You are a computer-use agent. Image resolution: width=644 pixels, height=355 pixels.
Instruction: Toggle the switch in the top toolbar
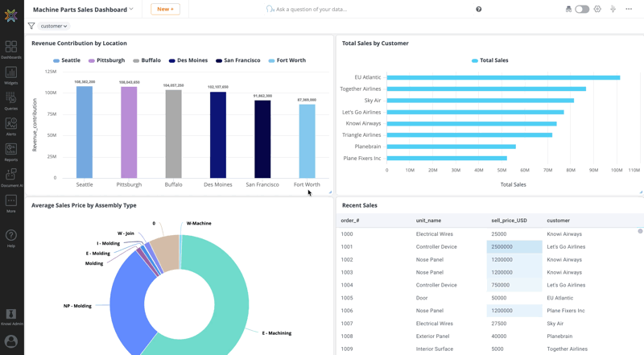(x=582, y=10)
